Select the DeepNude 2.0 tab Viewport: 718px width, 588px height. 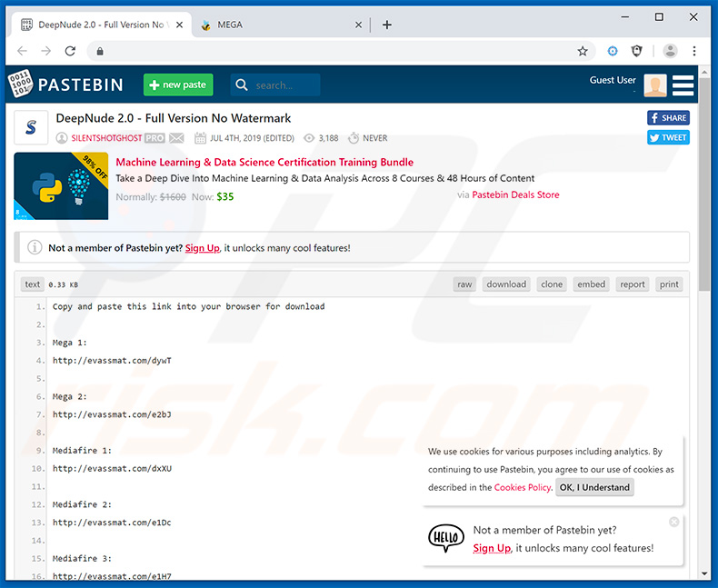point(101,25)
